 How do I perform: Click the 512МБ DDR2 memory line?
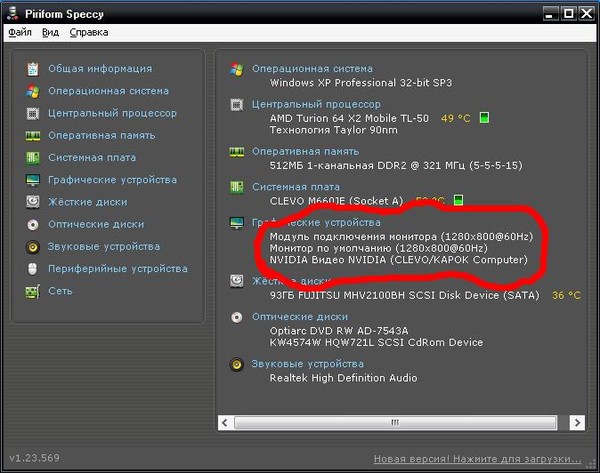click(396, 165)
